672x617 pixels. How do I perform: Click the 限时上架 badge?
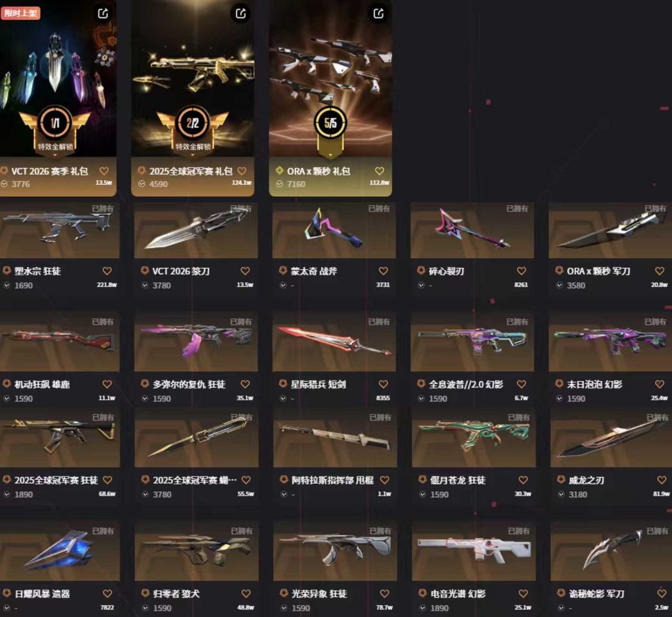(x=20, y=13)
